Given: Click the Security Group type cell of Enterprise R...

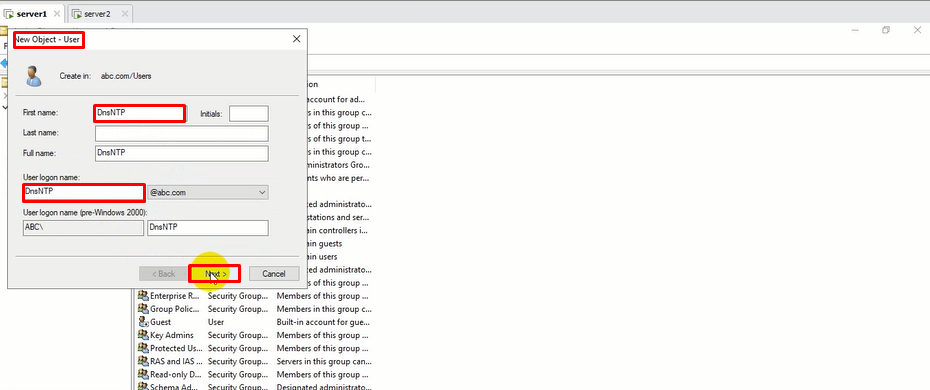Looking at the screenshot, I should pos(238,296).
